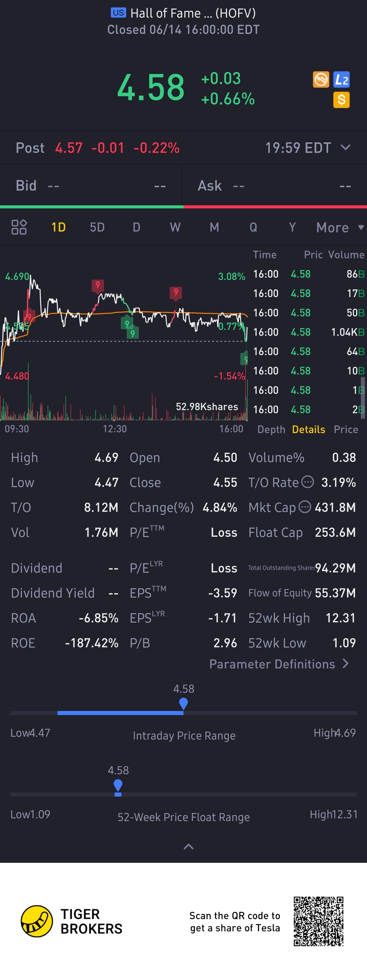
Task: Tap the Mkt Cap info icon
Action: 305,507
